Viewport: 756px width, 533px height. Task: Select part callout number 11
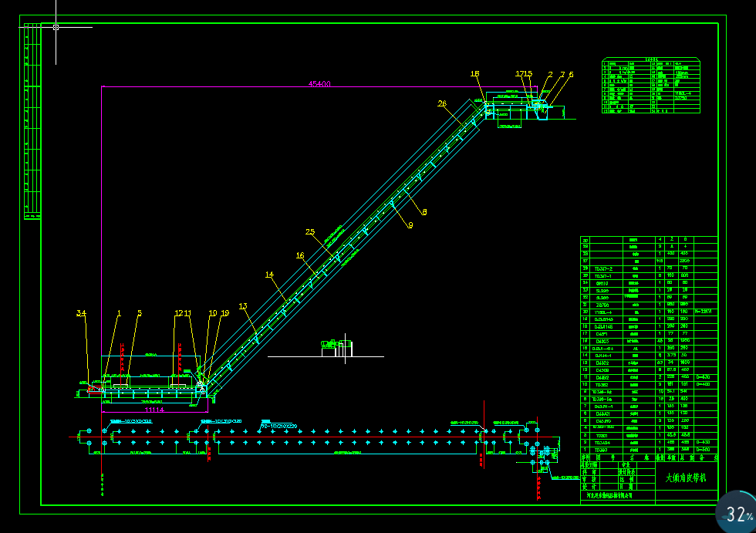(187, 313)
